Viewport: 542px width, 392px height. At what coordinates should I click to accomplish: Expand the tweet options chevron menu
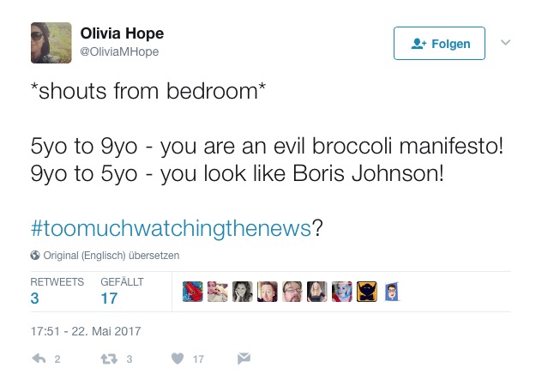pos(505,42)
